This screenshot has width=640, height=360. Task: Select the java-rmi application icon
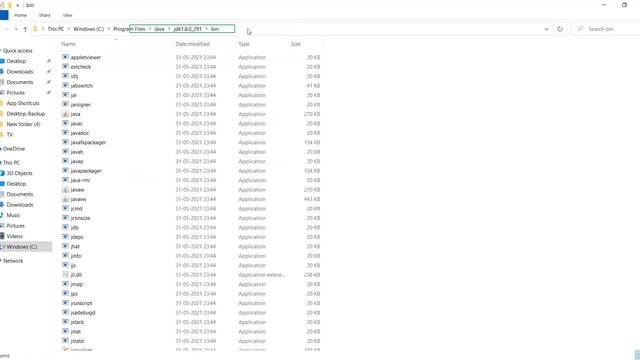pos(65,180)
